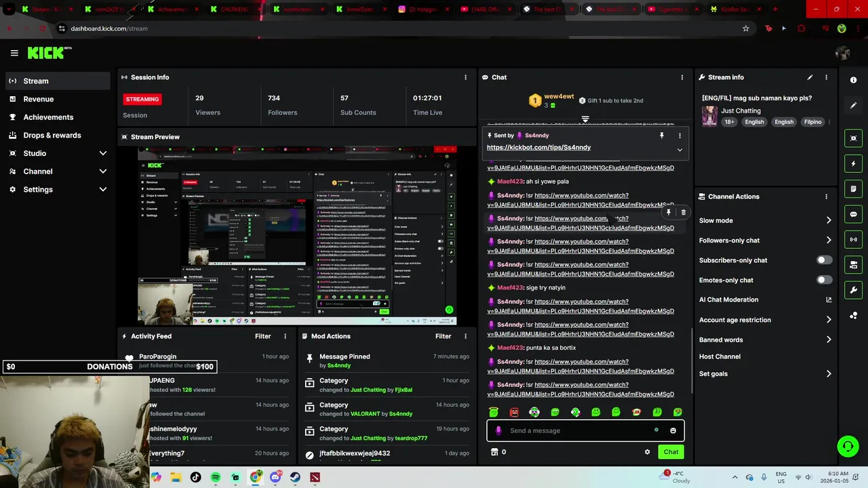Click the info icon in right rail

[853, 80]
